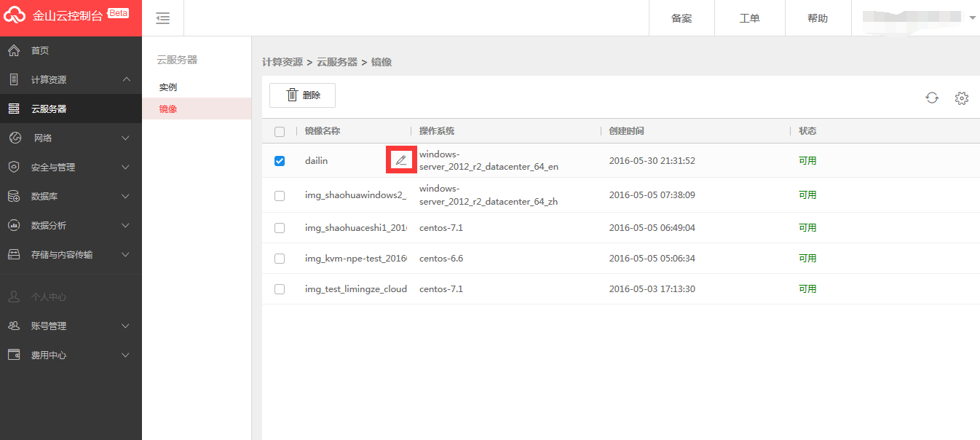Expand the 安全与管理 menu chevron
This screenshot has width=980, height=440.
126,167
